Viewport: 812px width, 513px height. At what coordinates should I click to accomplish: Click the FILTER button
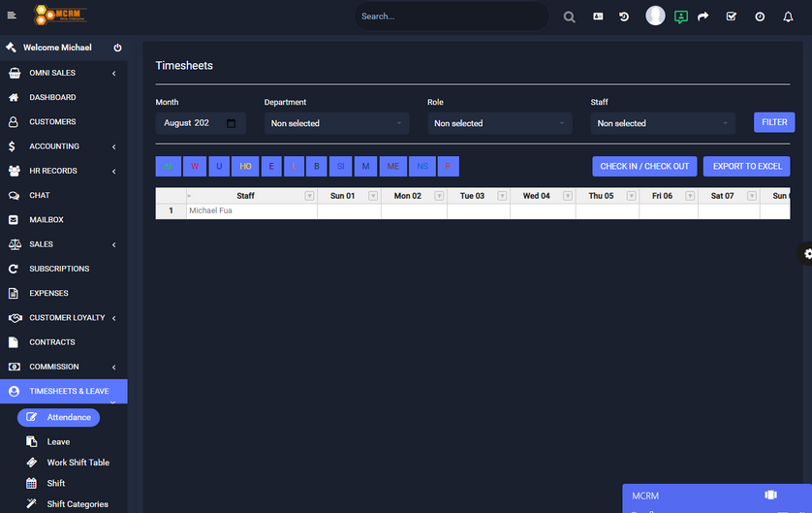(x=774, y=122)
